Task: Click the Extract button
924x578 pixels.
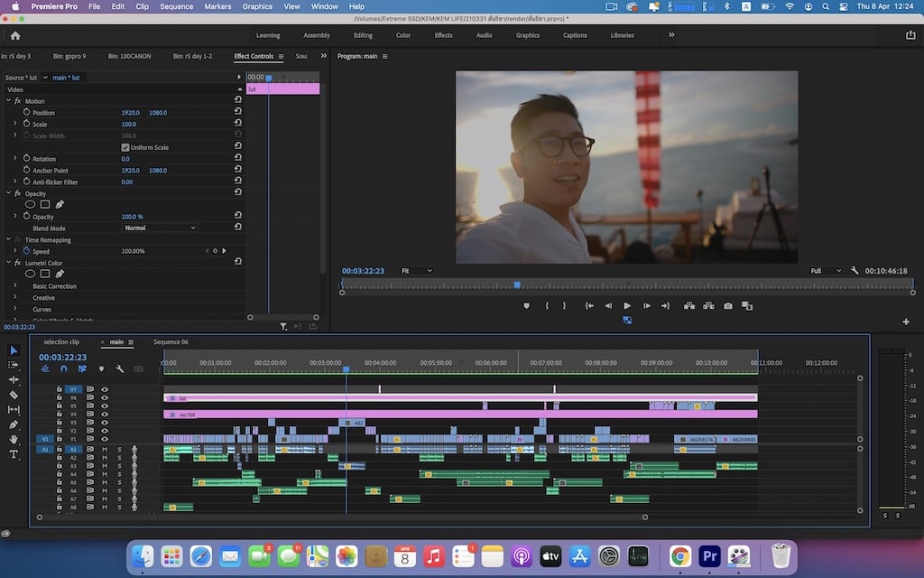Action: coord(708,305)
